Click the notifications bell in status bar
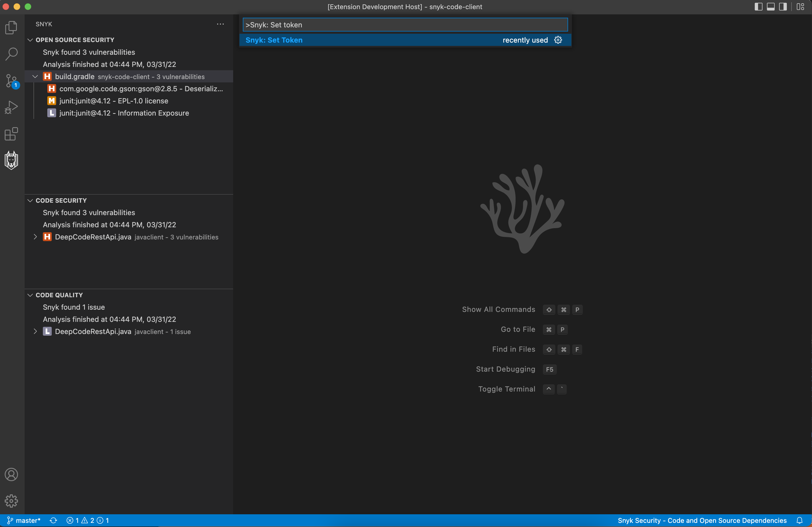Image resolution: width=812 pixels, height=527 pixels. point(799,520)
